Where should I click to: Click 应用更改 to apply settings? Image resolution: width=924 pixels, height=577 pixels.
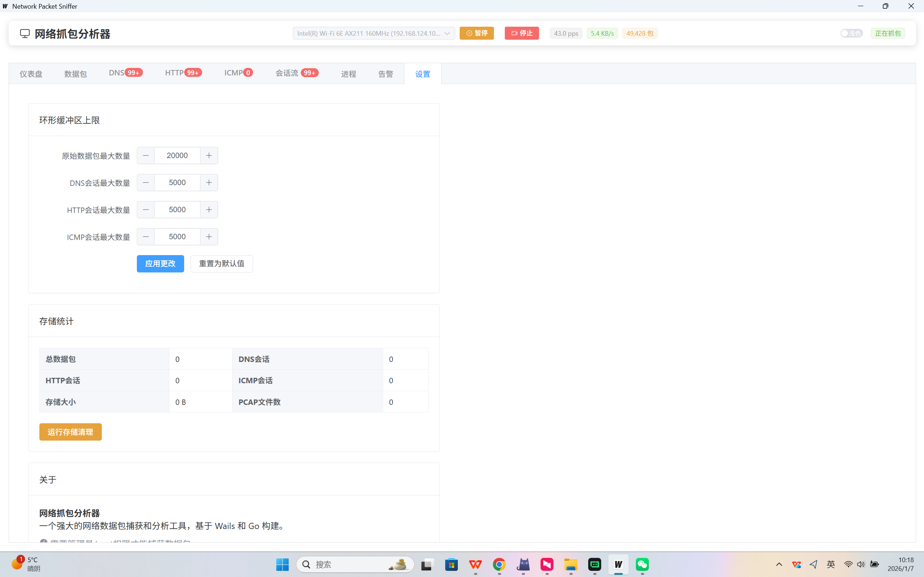[160, 264]
